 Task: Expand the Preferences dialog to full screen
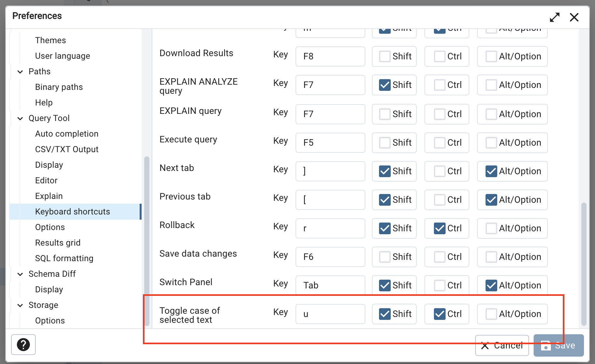555,17
